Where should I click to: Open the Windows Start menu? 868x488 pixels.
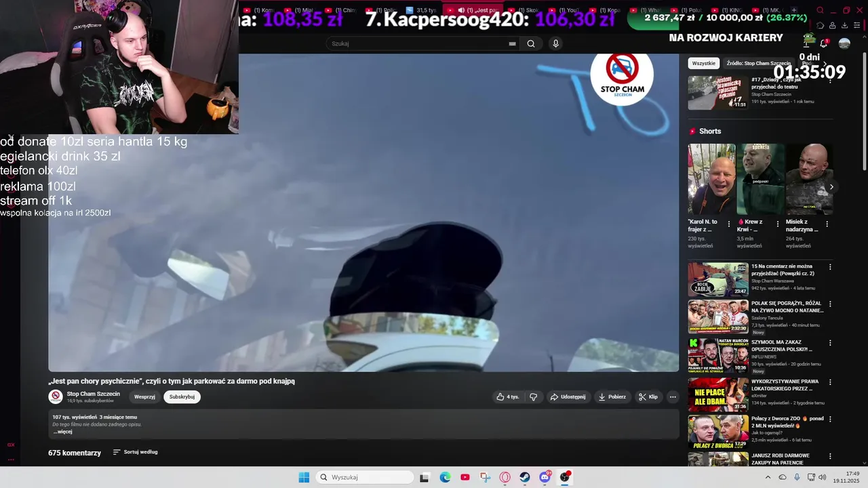pyautogui.click(x=304, y=477)
